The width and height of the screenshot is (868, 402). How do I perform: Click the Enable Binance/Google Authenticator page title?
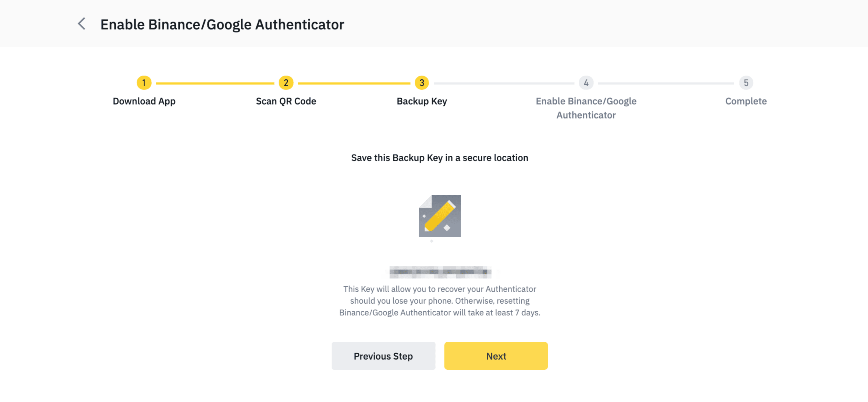point(222,25)
